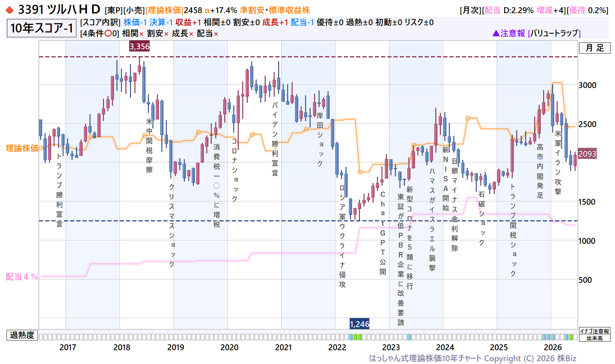Click the クリスマスショック event annotation
Image resolution: width=615 pixels, height=364 pixels.
pos(171,226)
